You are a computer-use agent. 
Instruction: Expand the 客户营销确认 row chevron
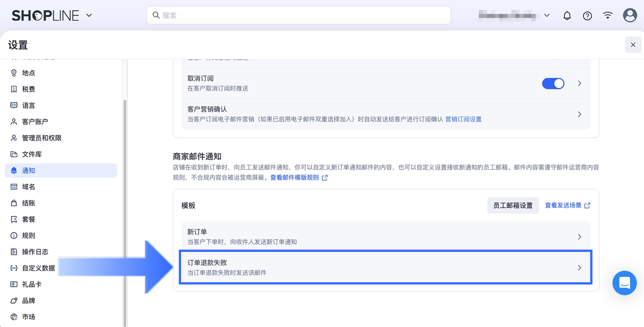(579, 114)
